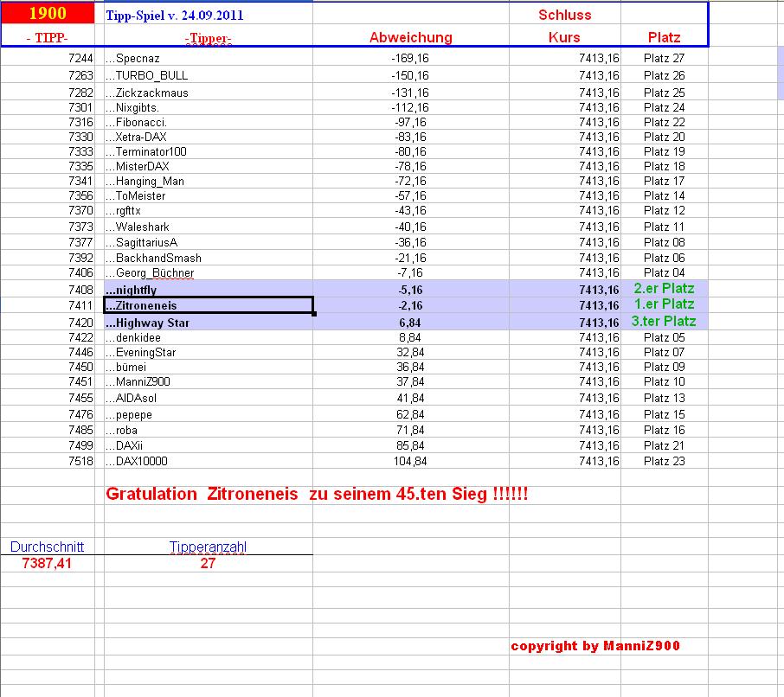The height and width of the screenshot is (697, 784).
Task: Select the Platz 04 cell
Action: tap(664, 272)
